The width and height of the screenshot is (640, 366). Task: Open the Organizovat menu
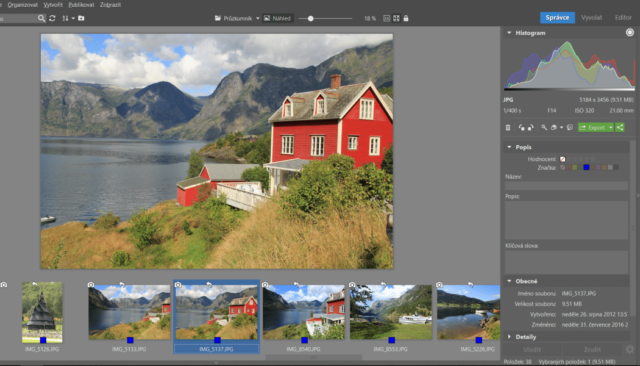pyautogui.click(x=22, y=5)
